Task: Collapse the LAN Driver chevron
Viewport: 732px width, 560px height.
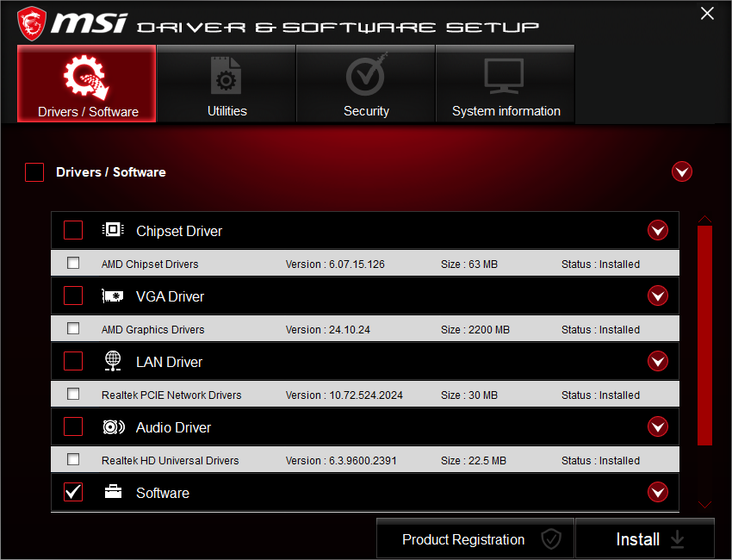Action: point(658,361)
